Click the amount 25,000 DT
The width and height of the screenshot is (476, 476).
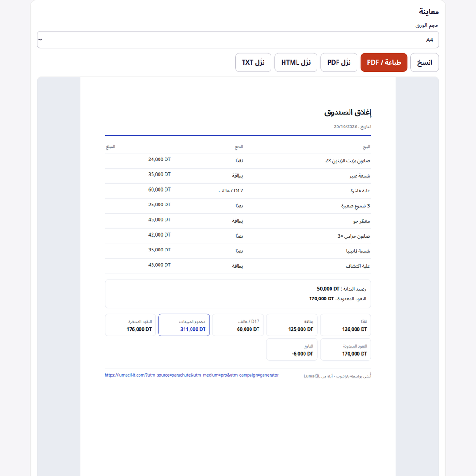159,205
